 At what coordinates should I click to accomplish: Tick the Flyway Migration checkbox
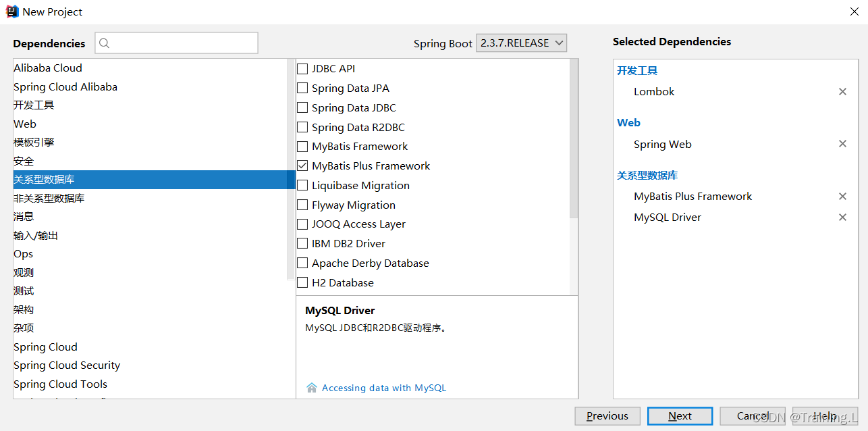[302, 205]
